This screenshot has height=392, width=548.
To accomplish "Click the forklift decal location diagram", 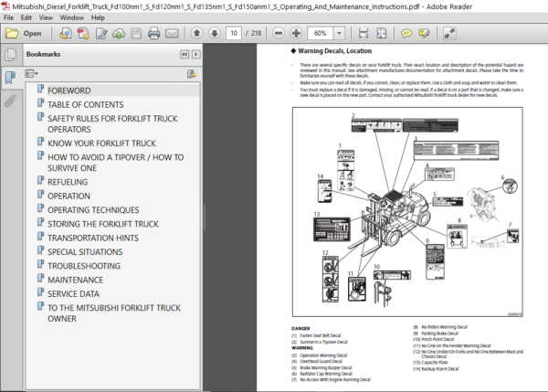I will tap(407, 212).
